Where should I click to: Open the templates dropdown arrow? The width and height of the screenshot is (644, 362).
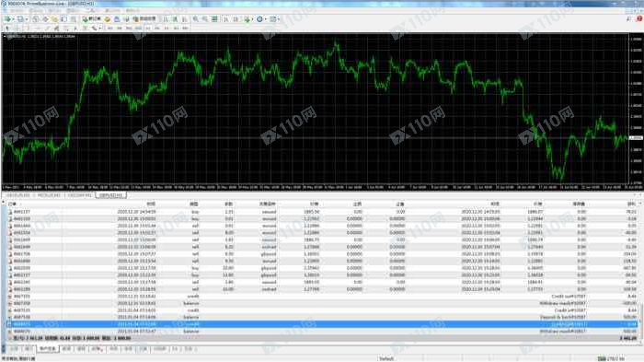pos(279,19)
